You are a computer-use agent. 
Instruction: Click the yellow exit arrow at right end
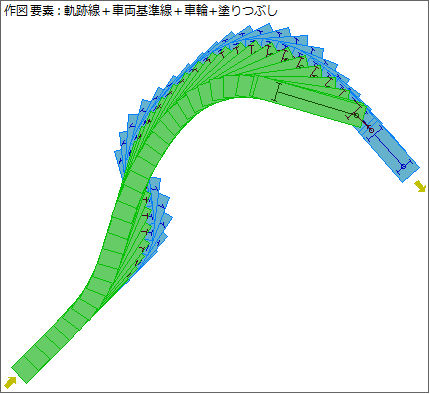(x=420, y=186)
